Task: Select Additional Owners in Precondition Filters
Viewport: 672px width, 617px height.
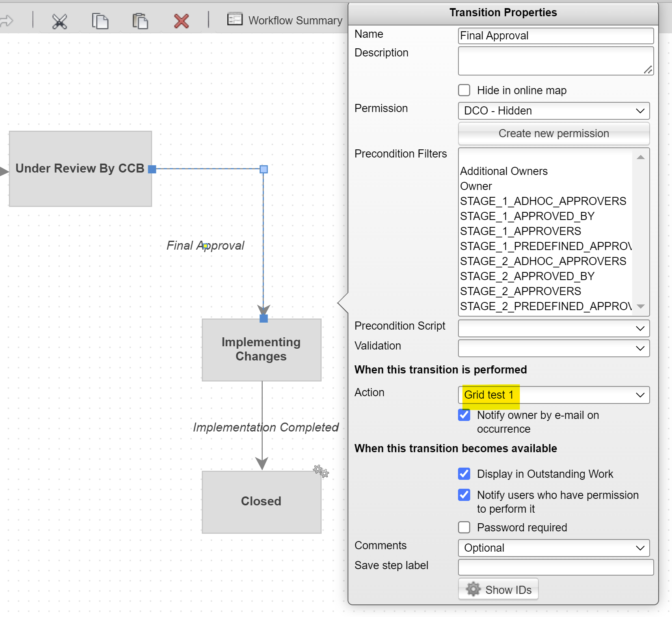Action: point(545,171)
